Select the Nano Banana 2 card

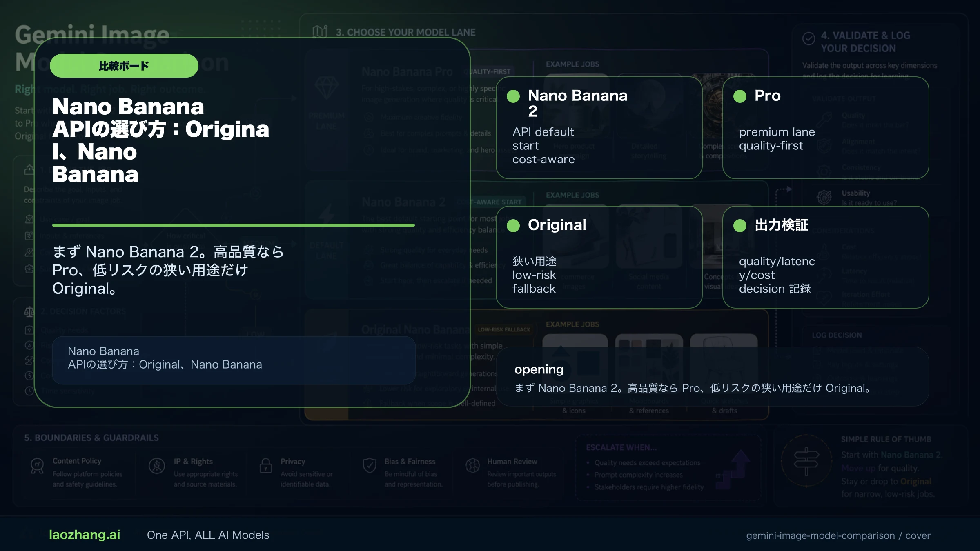[599, 128]
